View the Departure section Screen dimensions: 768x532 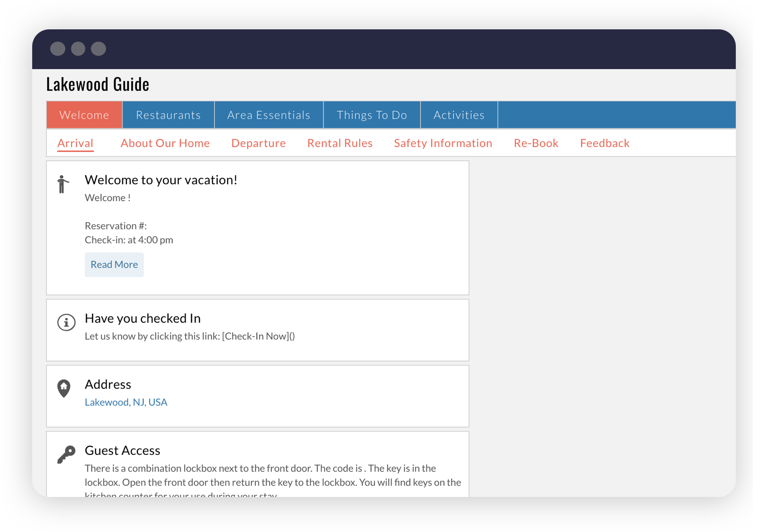click(259, 143)
